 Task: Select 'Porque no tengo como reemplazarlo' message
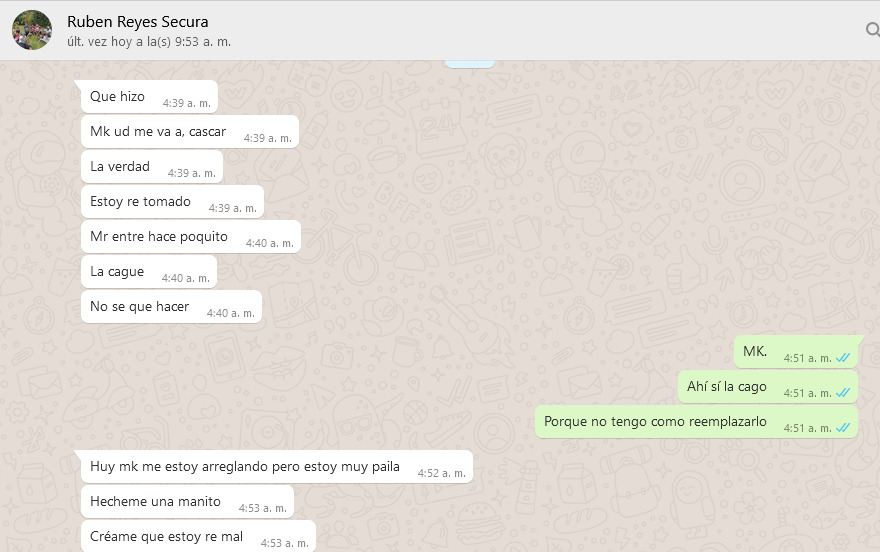click(x=696, y=422)
